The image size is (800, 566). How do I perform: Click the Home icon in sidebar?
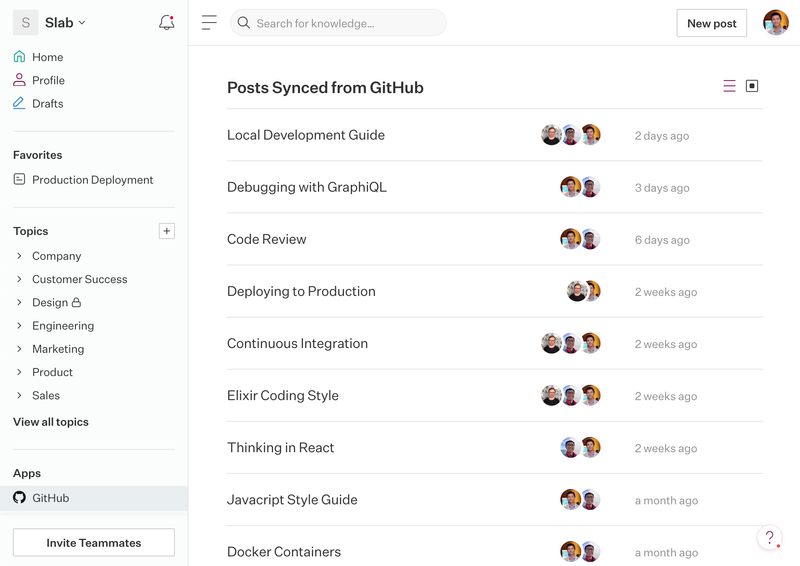[19, 57]
